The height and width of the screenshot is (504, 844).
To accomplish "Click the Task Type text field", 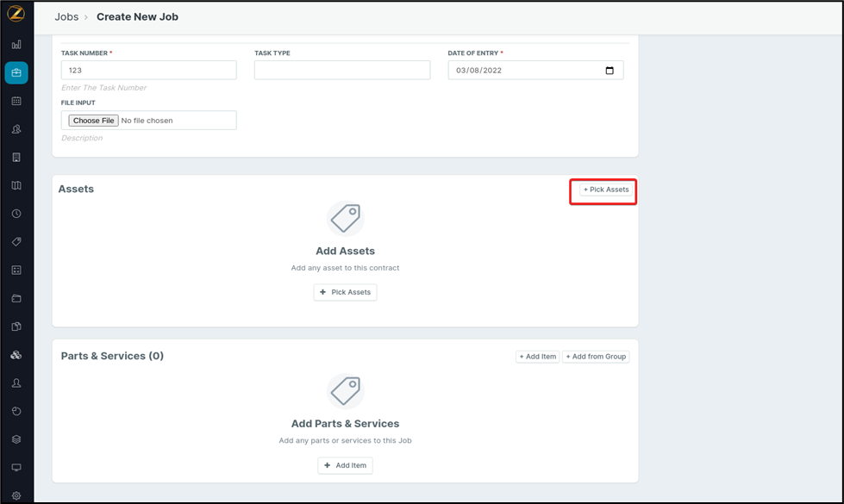I will tap(341, 71).
